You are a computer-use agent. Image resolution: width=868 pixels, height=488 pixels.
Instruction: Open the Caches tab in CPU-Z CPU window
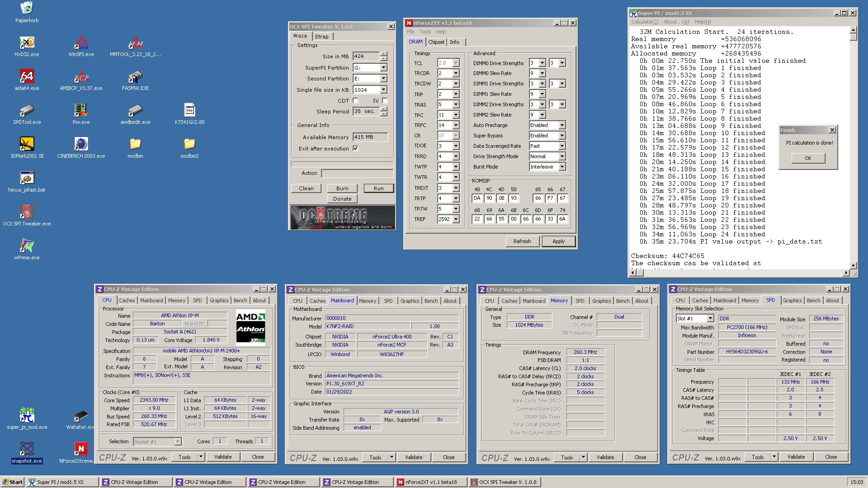click(x=127, y=300)
